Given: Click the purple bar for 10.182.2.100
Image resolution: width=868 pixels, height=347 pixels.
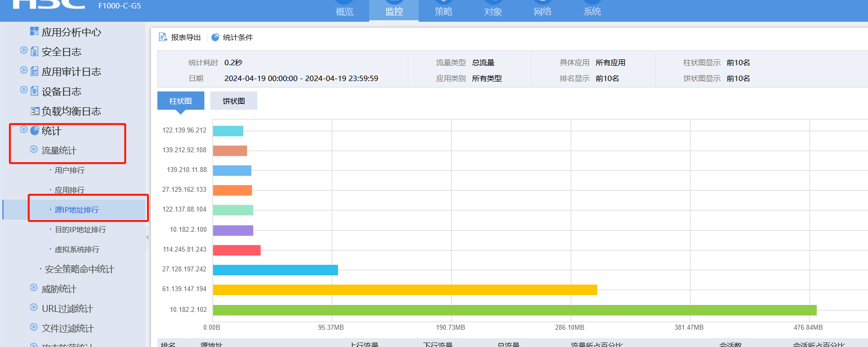Looking at the screenshot, I should (233, 230).
